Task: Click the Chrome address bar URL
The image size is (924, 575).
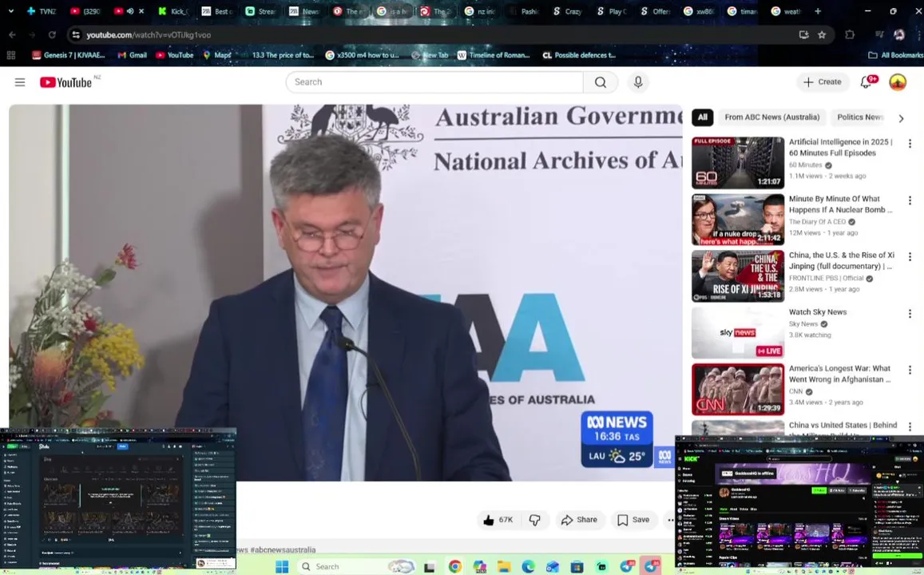Action: (149, 35)
